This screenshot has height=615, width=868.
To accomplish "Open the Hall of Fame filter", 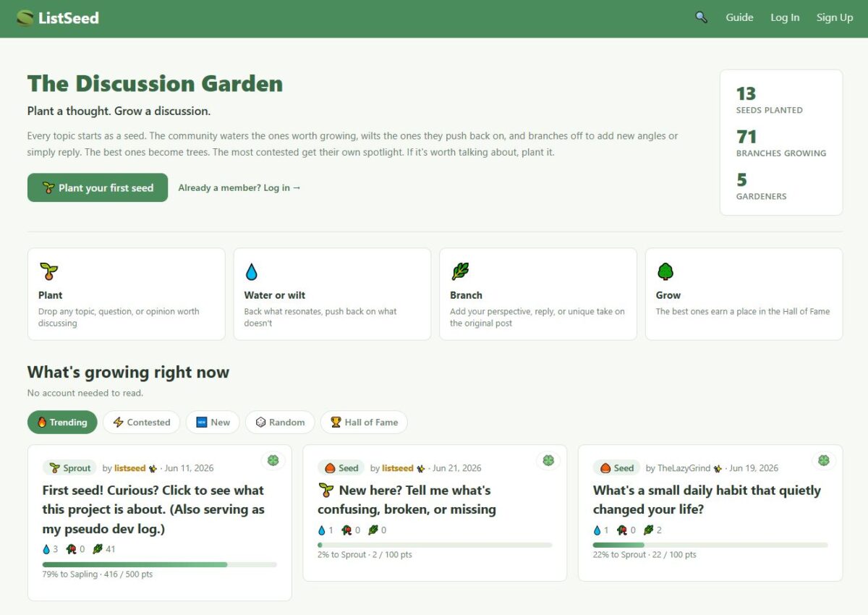I will tap(364, 423).
